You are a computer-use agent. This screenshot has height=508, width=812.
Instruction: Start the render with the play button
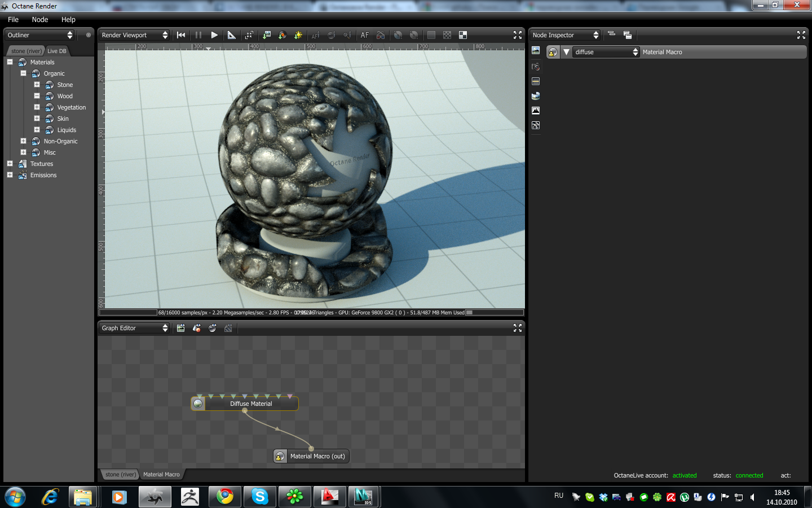coord(214,35)
